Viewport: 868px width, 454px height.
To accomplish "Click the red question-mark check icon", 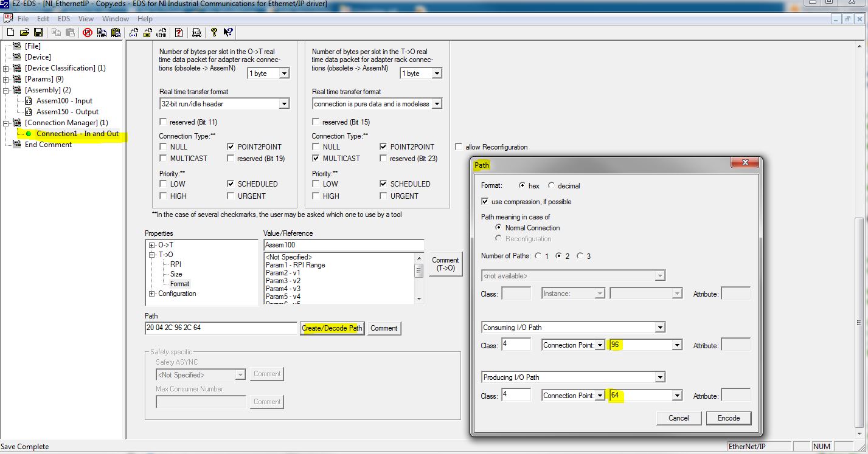I will (x=179, y=32).
